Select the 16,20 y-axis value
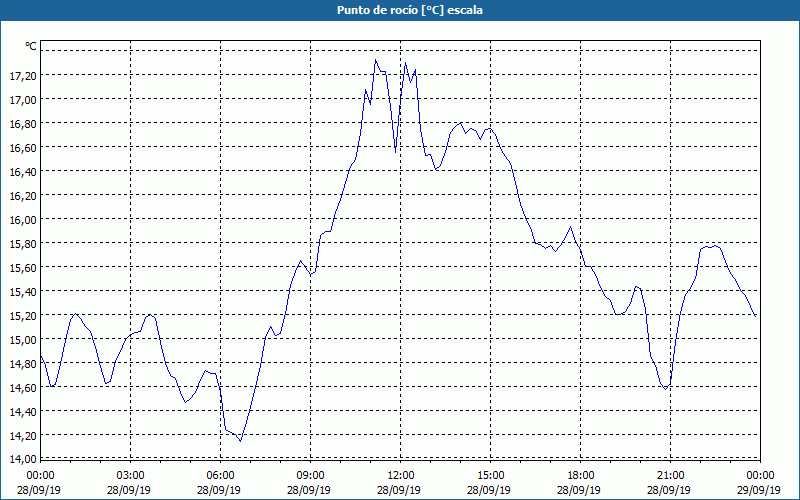Screen dimensions: 800x500 [x=23, y=195]
